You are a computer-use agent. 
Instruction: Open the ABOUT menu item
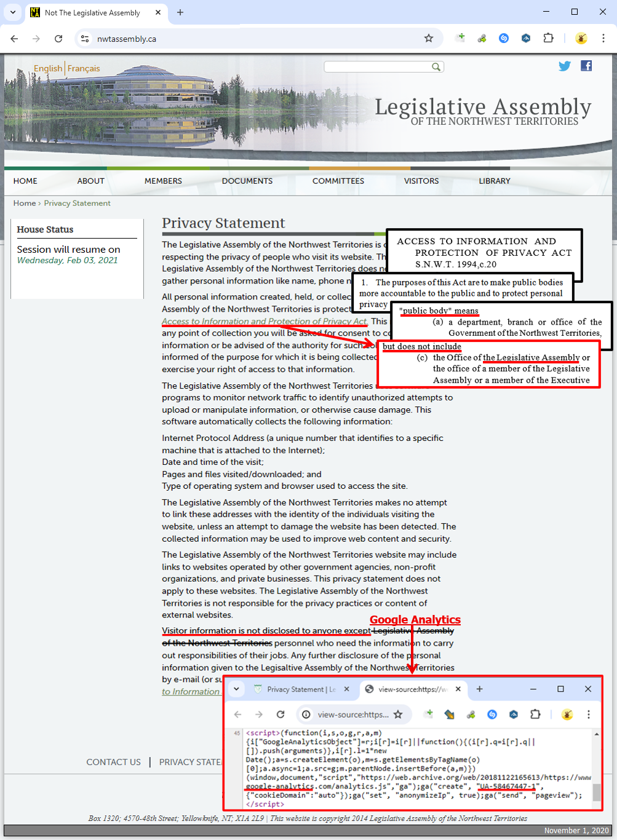pyautogui.click(x=90, y=181)
